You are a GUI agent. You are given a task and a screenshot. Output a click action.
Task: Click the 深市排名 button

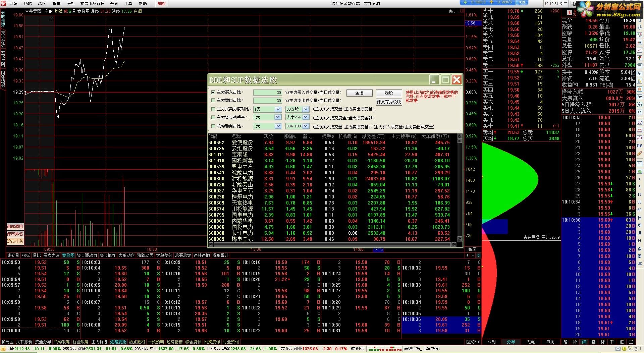pos(15,234)
